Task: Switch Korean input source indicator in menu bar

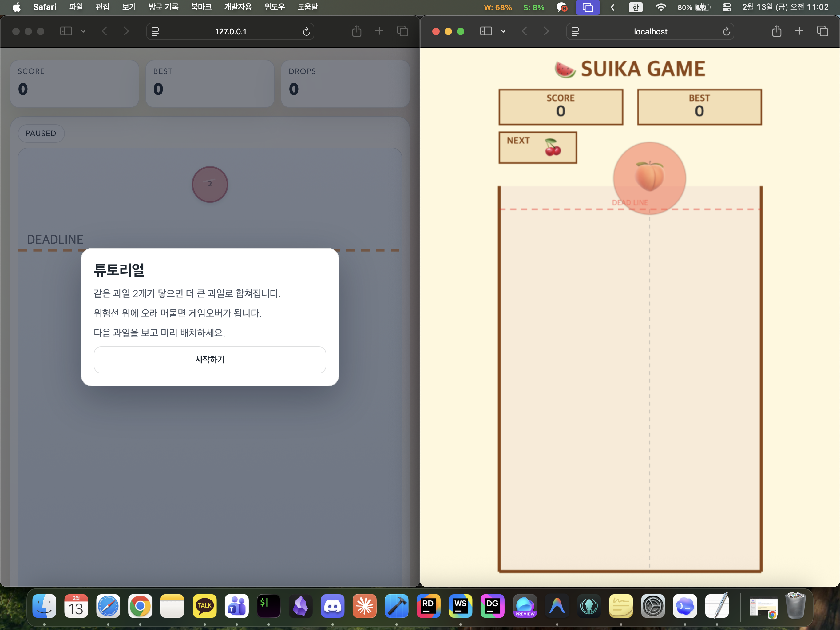Action: (635, 7)
